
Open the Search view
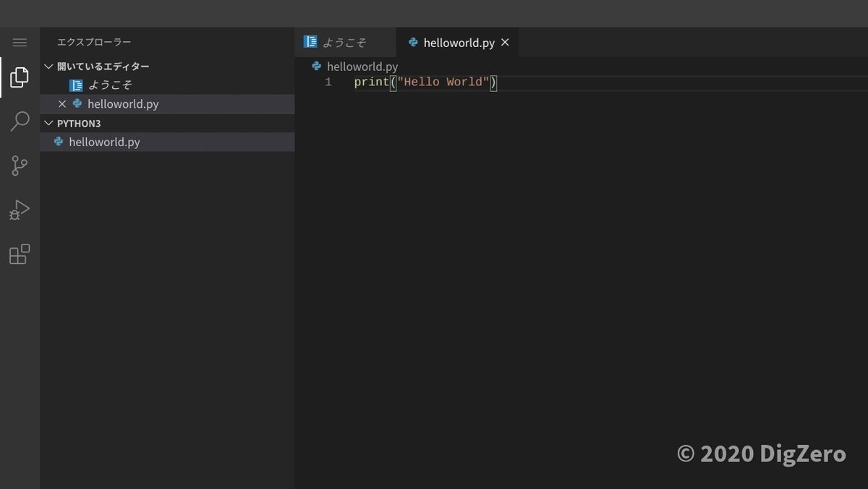20,122
